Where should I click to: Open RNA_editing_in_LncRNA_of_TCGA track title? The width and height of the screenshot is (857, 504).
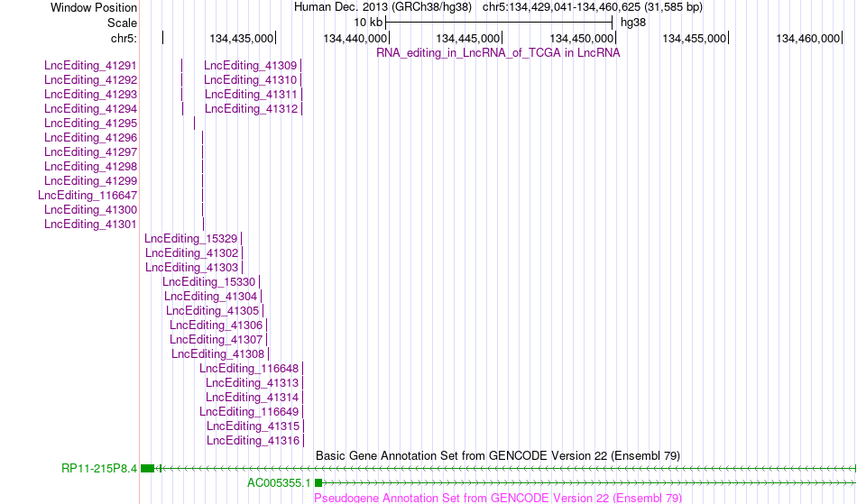click(x=498, y=53)
